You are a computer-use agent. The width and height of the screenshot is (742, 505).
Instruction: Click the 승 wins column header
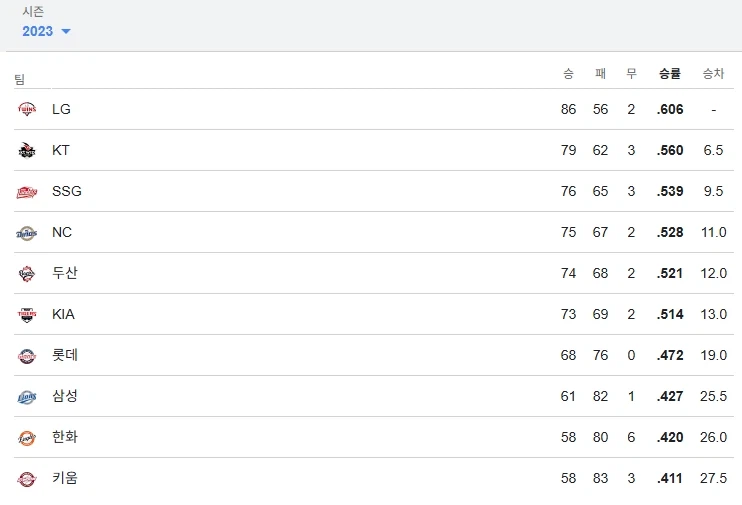coord(568,73)
